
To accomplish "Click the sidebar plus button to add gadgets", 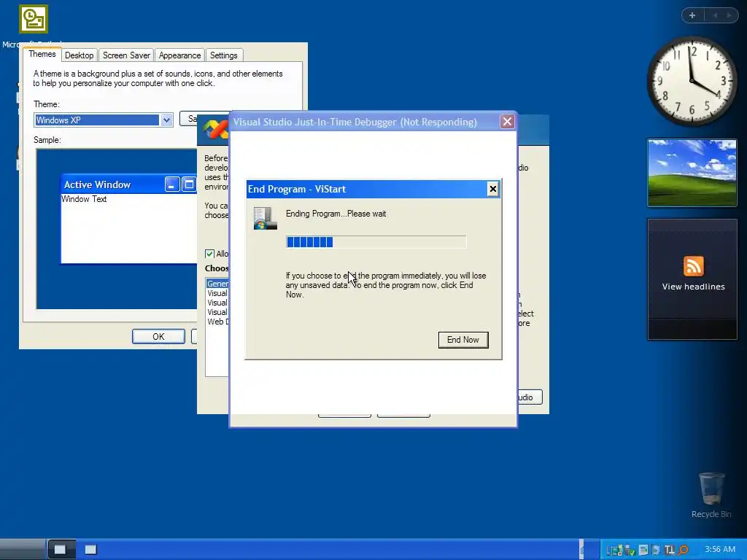I will [x=692, y=15].
